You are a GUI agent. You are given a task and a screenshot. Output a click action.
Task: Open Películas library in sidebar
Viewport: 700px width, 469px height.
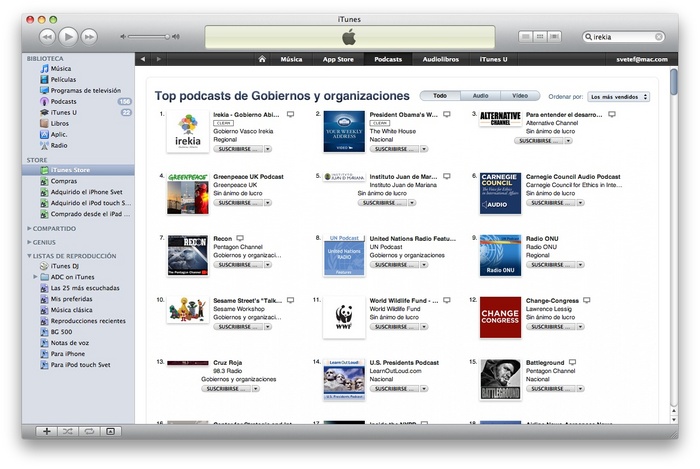tap(78, 79)
